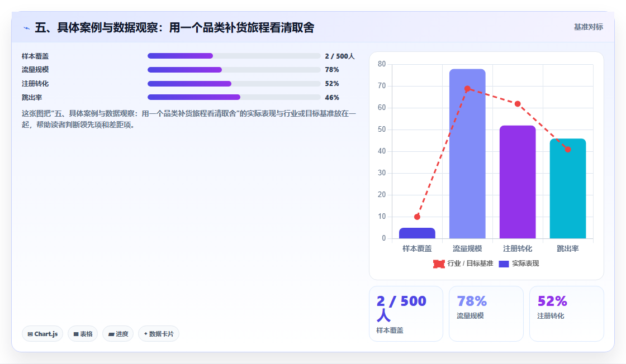Click the 2 / 500人 data card
Viewport: 626px width, 364px height.
click(406, 314)
